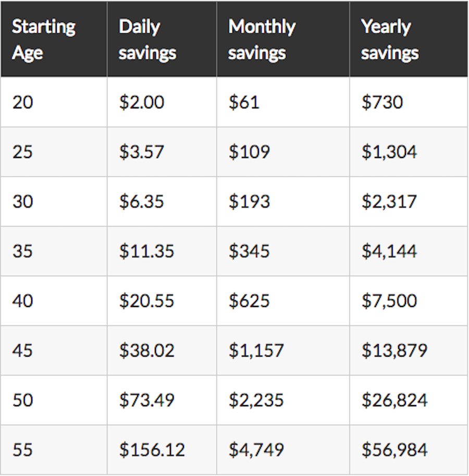Screen dimensions: 469x476
Task: Click the $56,984 yearly savings cell
Action: (394, 450)
